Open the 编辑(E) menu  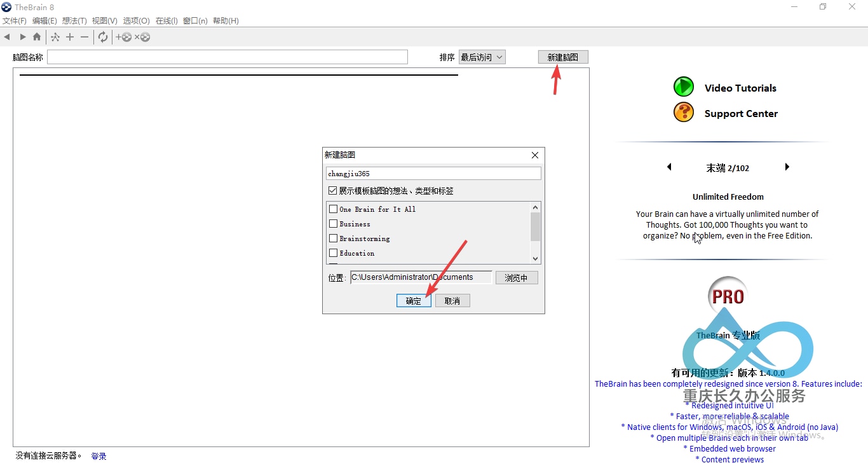(44, 21)
